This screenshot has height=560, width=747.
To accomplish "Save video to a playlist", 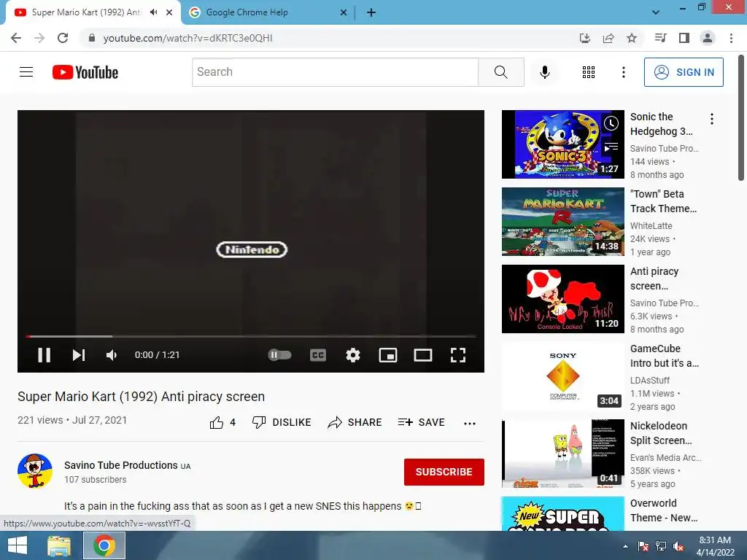I will [x=421, y=422].
